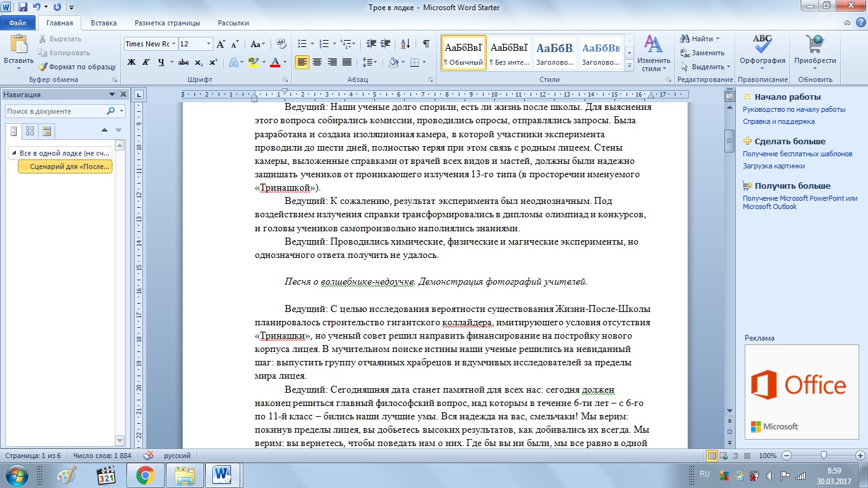
Task: Open the change case (Аа) dropdown
Action: pos(257,44)
